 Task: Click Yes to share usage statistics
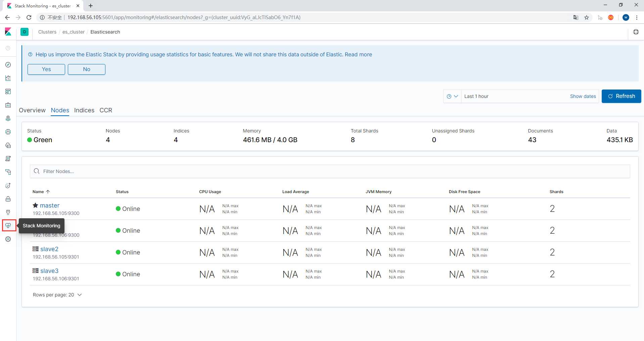click(46, 69)
